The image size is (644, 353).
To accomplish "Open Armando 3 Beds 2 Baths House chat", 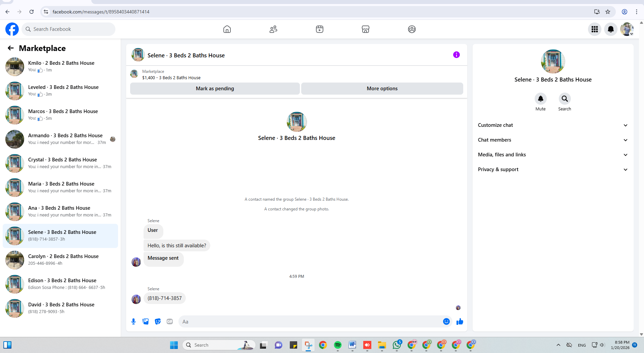I will click(x=60, y=139).
